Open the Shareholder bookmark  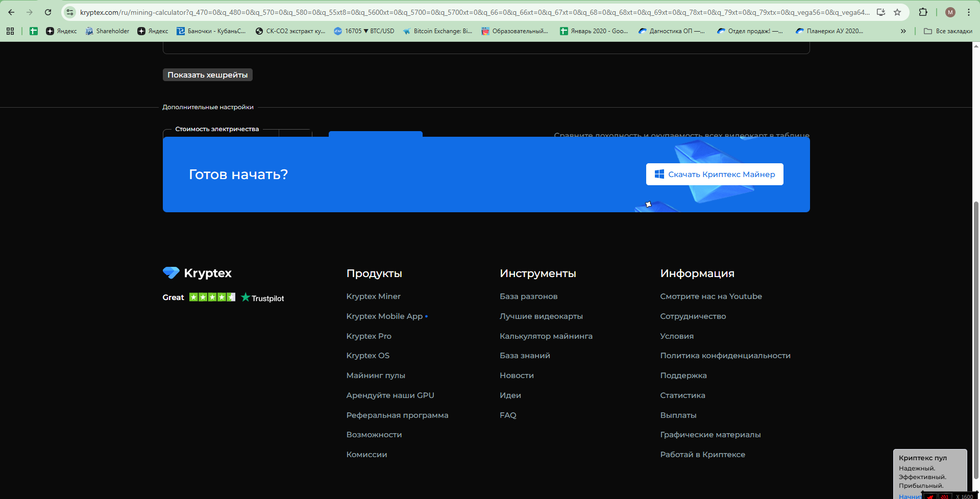tap(107, 31)
